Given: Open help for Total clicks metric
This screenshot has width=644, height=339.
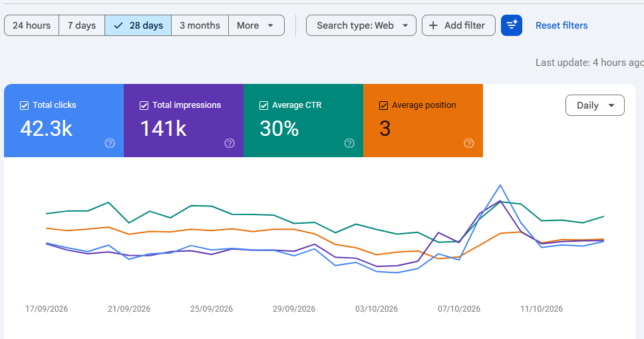Looking at the screenshot, I should (110, 143).
